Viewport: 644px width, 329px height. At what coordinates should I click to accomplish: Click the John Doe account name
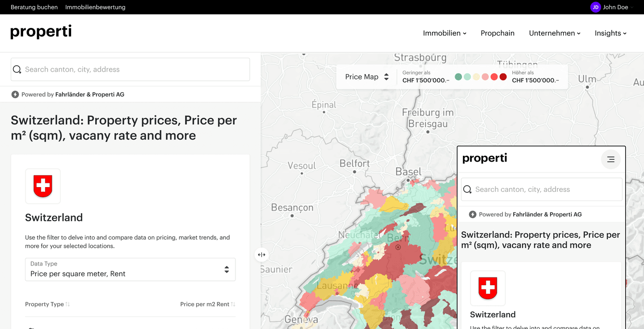pos(615,7)
